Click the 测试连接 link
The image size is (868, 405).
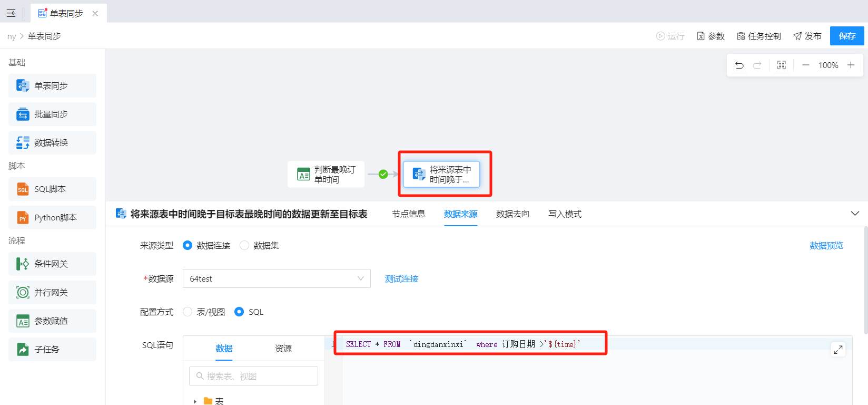tap(401, 279)
